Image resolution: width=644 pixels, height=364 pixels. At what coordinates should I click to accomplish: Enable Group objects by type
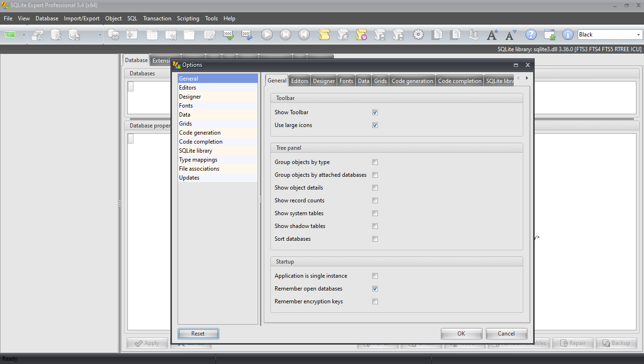point(375,162)
